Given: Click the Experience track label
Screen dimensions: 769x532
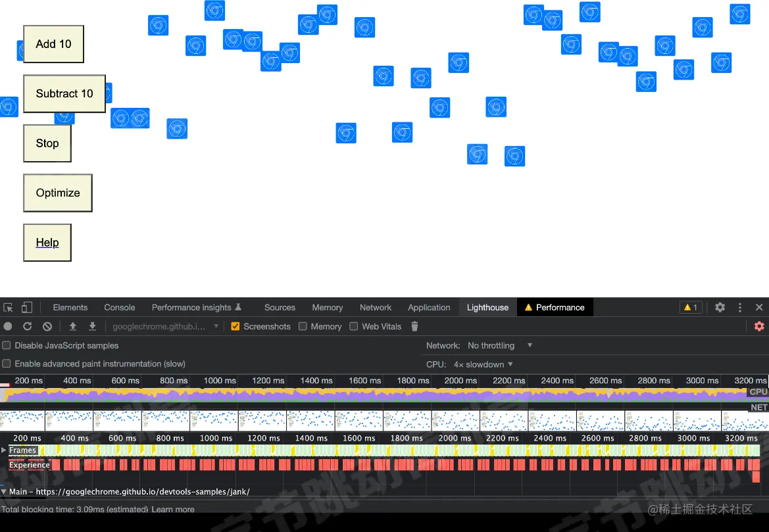Looking at the screenshot, I should pyautogui.click(x=30, y=465).
